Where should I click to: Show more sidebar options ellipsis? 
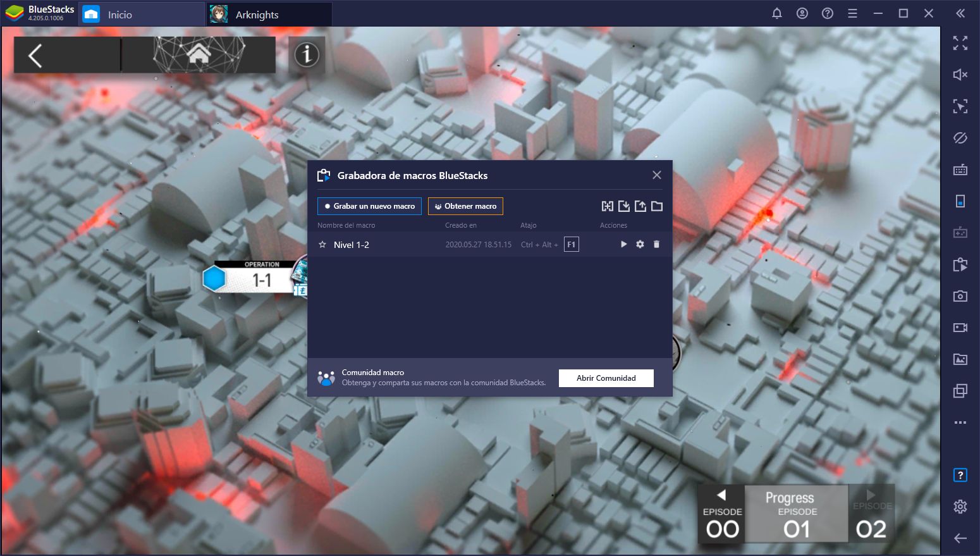tap(960, 423)
